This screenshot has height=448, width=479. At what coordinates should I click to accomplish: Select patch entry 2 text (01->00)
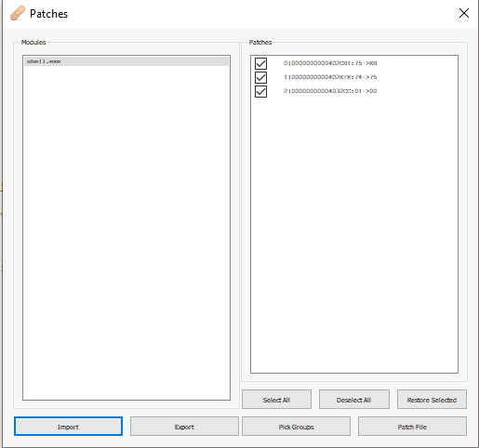coord(330,91)
